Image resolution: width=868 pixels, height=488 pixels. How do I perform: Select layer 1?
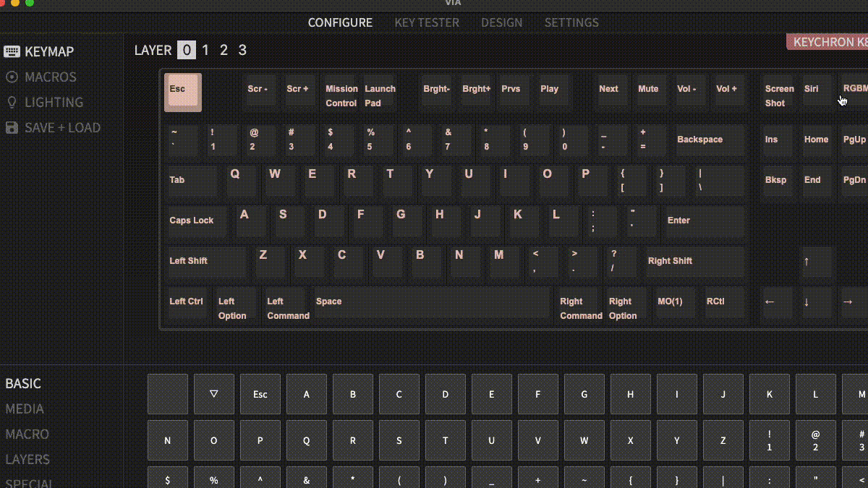(x=205, y=50)
